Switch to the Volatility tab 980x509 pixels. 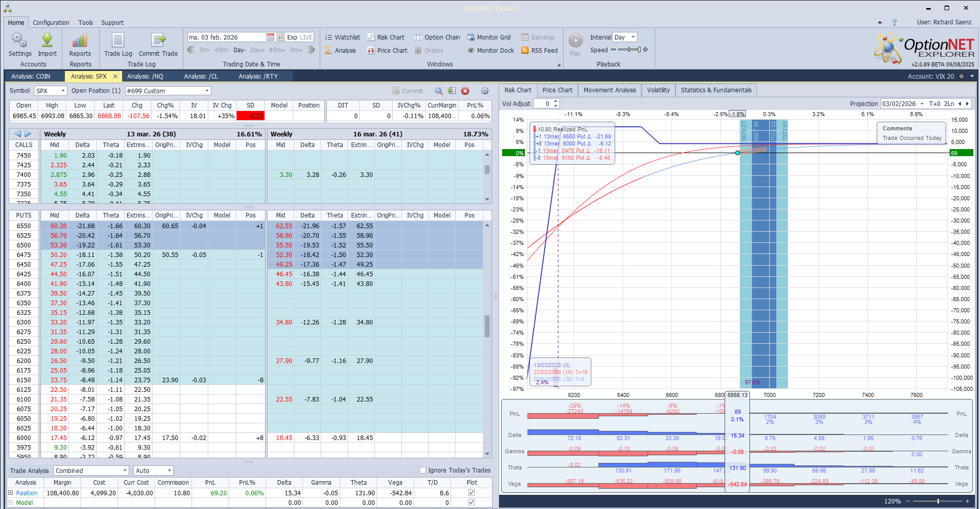tap(658, 90)
